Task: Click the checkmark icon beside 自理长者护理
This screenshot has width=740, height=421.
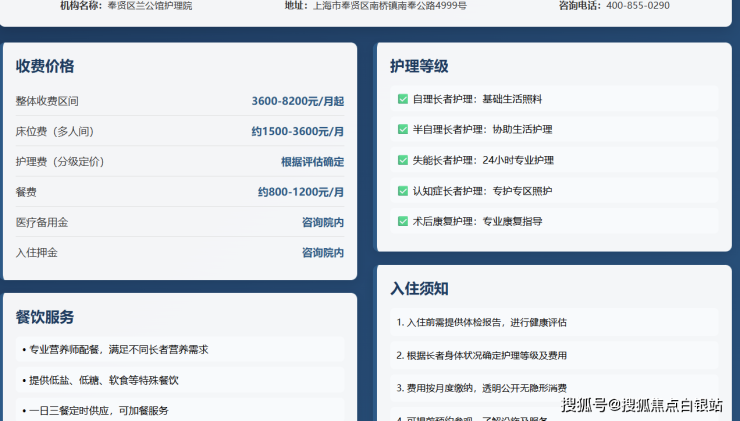Action: point(403,99)
